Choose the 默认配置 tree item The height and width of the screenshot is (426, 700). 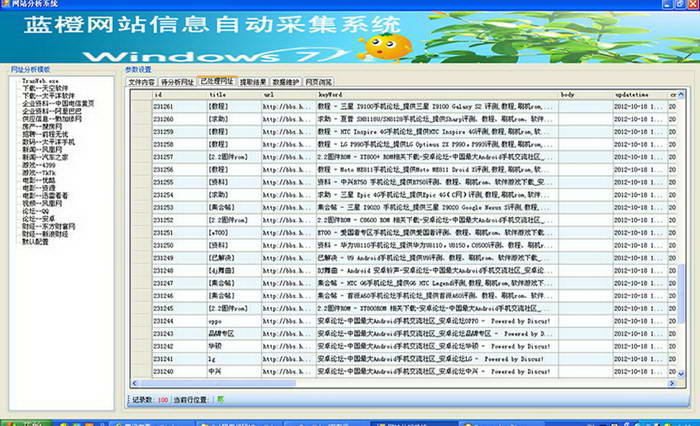coord(35,242)
